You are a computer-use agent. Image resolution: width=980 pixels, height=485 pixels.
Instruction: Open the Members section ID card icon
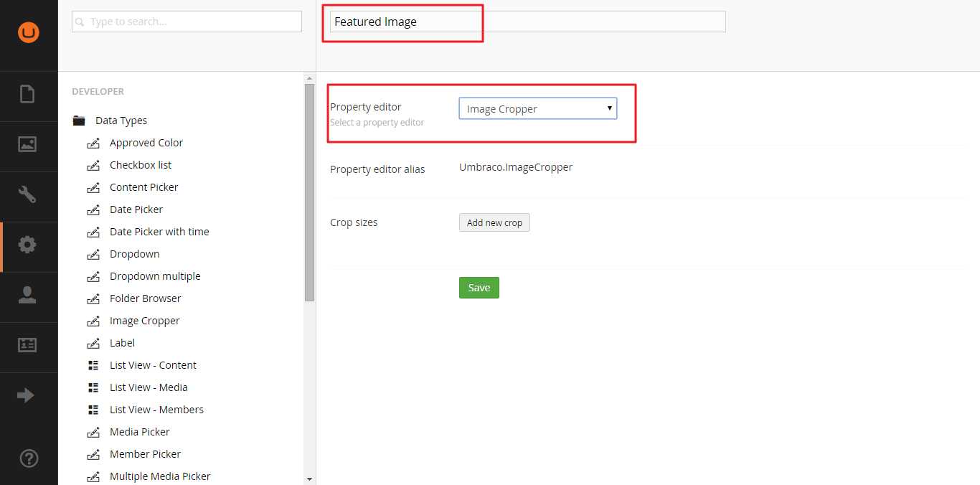point(27,345)
